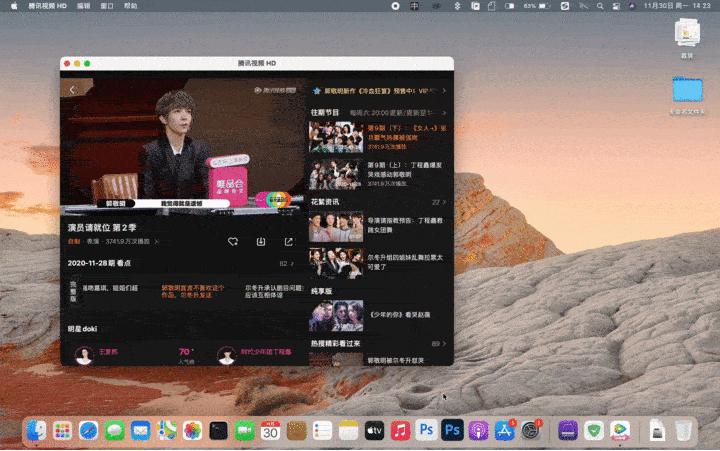
Task: Launch Music from the Dock
Action: coord(400,431)
